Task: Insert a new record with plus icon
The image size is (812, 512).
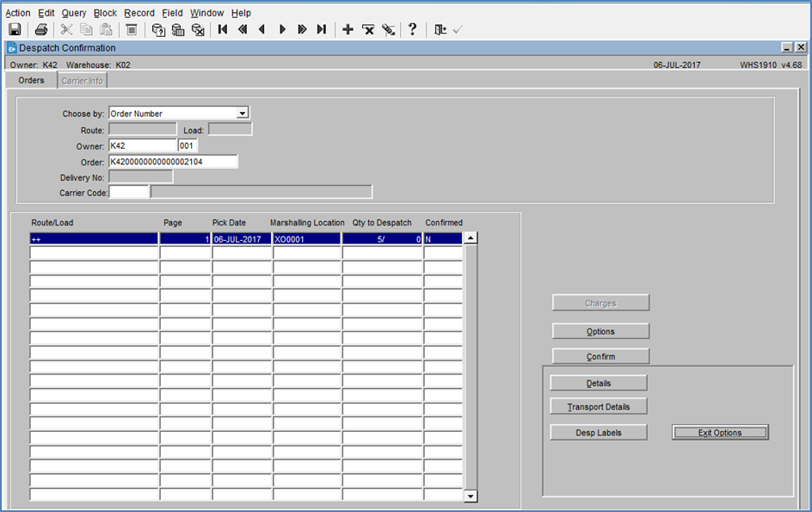Action: pyautogui.click(x=348, y=29)
